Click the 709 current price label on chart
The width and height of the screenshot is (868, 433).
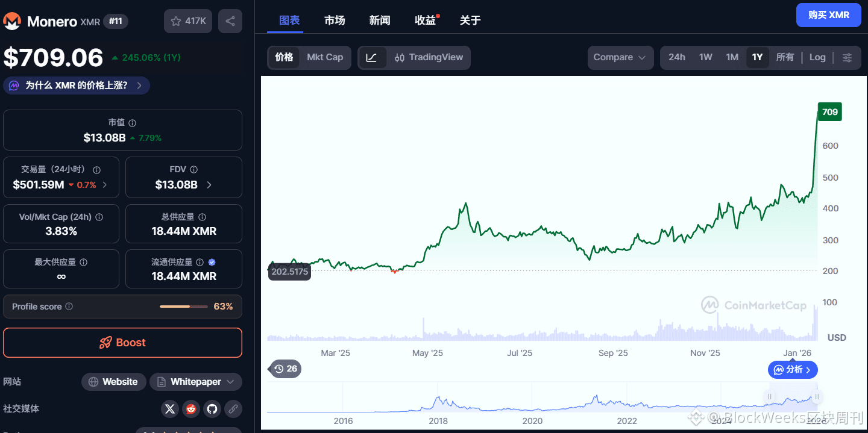click(829, 112)
